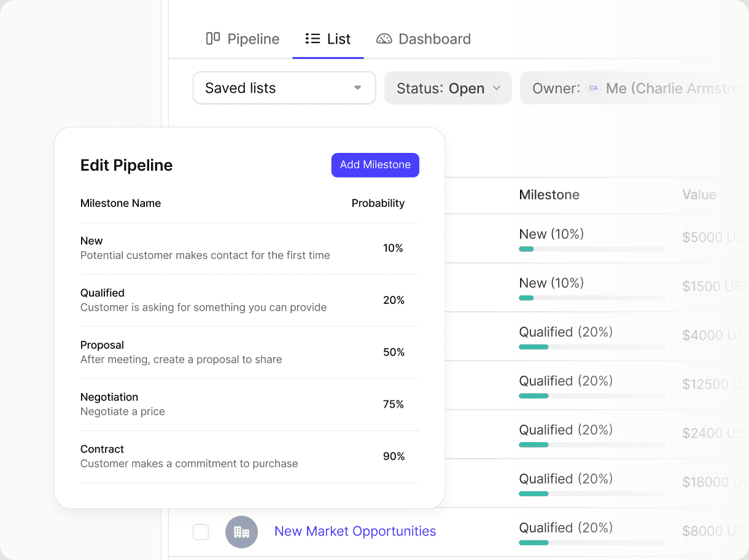Click the CA avatar in the Owner filter

(593, 88)
